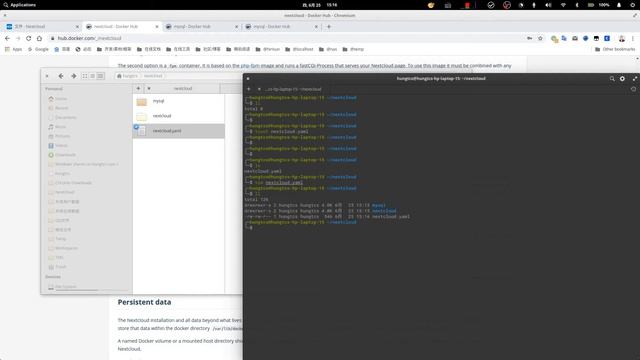Switch Files to icon grid view
This screenshot has height=360, width=640.
(x=85, y=76)
